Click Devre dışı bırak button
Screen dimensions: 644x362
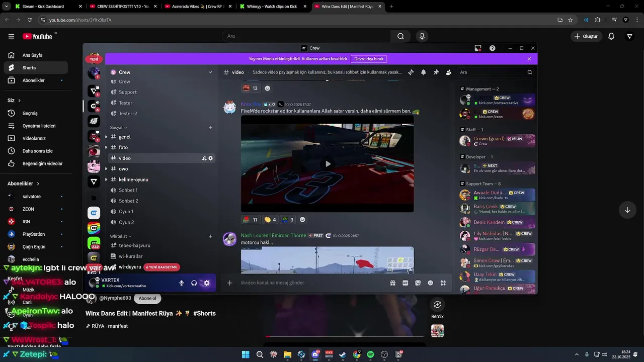(369, 59)
